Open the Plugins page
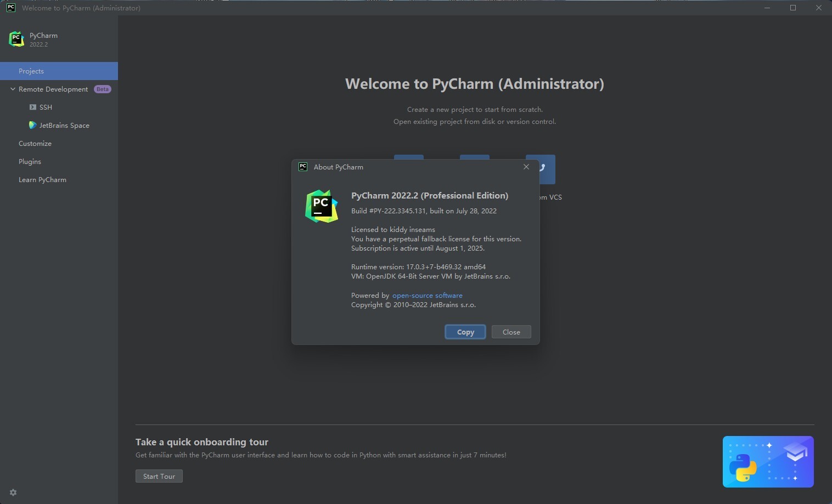 (30, 161)
